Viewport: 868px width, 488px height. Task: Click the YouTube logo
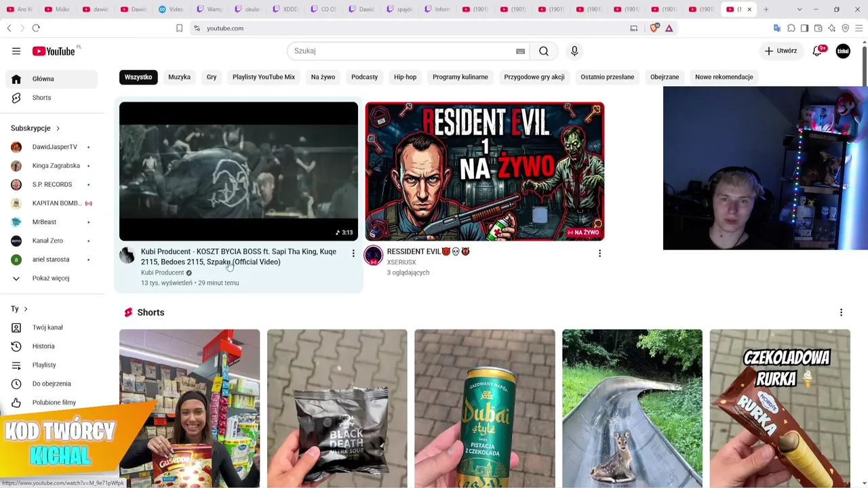pos(54,51)
